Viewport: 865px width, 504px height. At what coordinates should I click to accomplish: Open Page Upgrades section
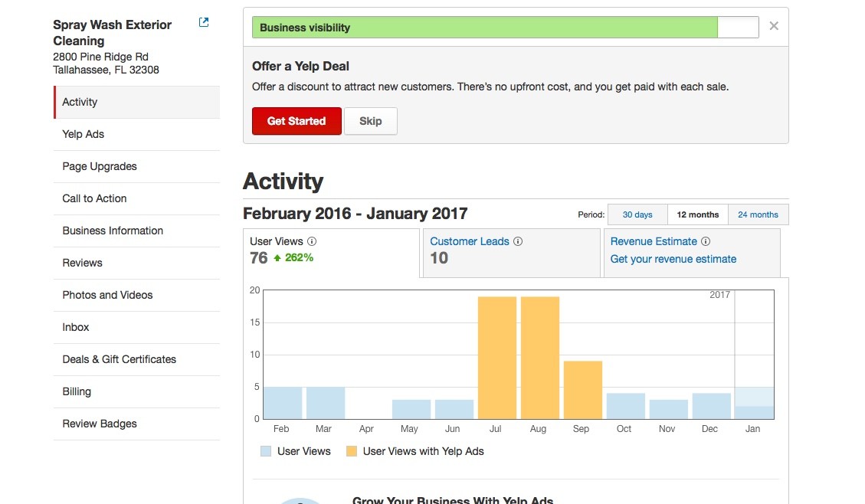coord(137,166)
